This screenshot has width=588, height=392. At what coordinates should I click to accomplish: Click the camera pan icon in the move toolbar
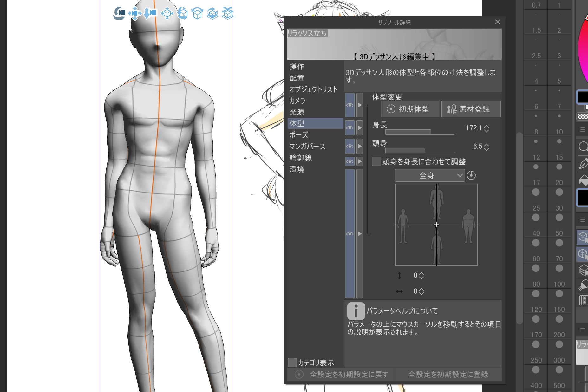point(134,13)
